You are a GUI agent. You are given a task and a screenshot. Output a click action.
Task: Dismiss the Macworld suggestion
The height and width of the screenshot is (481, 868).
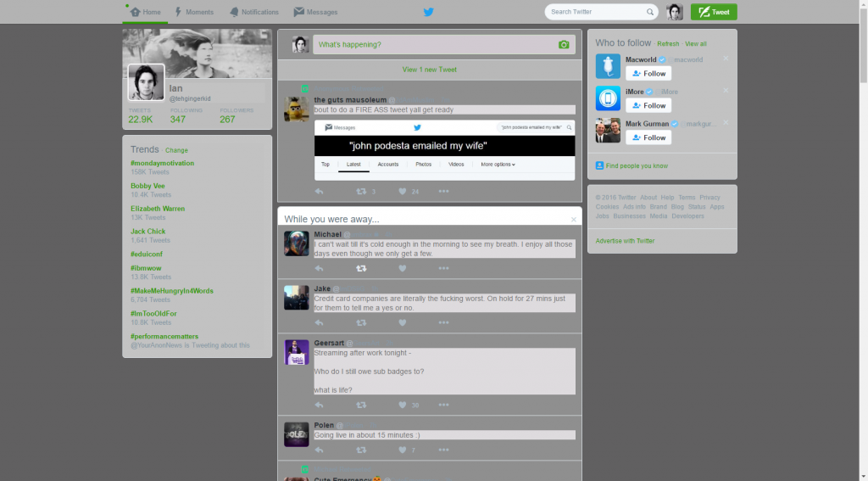(726, 59)
